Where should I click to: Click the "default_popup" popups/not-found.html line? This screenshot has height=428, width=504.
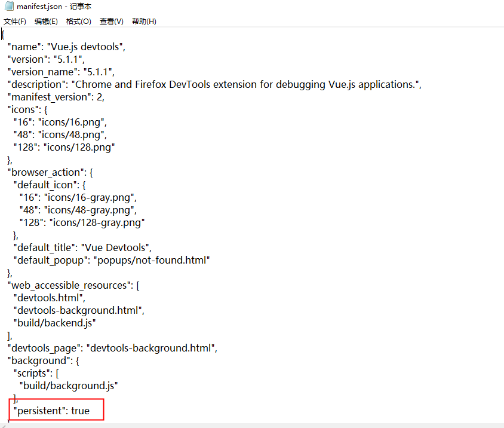click(112, 261)
